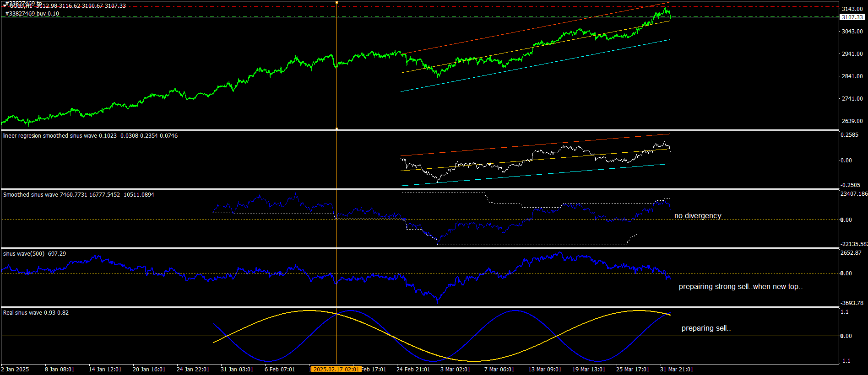Click the -22135.58 scale value

(854, 244)
